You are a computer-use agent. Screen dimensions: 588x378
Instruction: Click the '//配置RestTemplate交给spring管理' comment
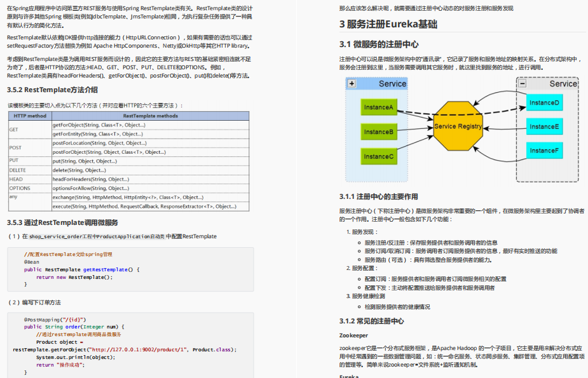68,254
